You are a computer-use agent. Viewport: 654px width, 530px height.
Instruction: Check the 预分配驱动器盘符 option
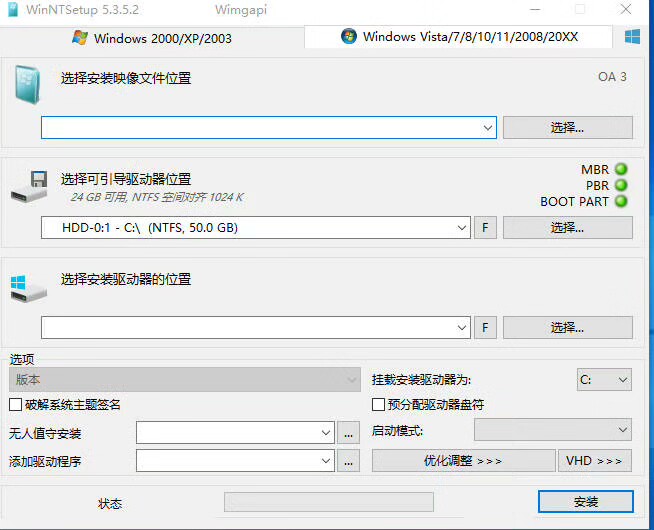point(378,404)
